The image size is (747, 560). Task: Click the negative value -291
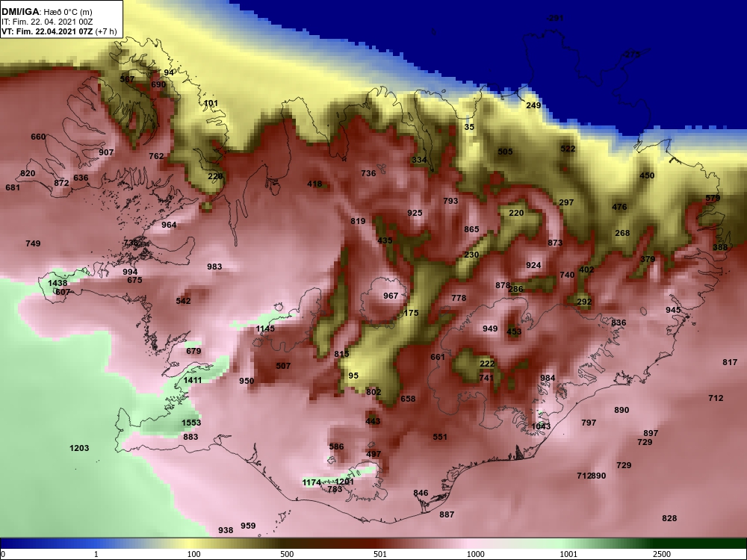pos(555,18)
